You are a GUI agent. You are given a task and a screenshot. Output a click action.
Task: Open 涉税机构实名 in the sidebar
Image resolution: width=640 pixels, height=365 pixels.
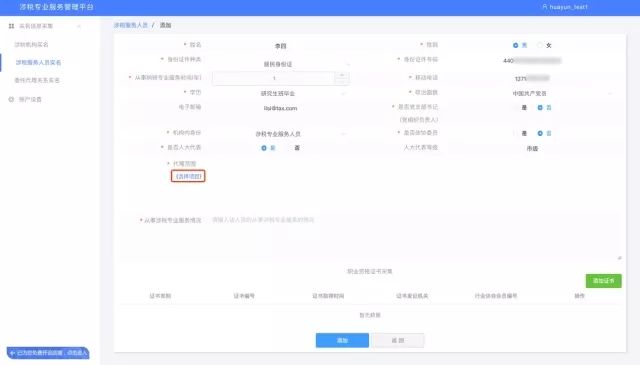(31, 44)
